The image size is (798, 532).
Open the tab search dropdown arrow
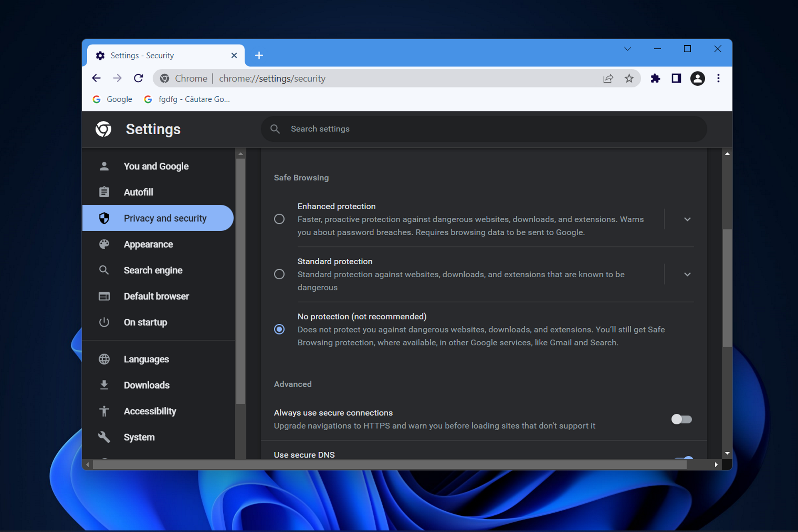(627, 49)
